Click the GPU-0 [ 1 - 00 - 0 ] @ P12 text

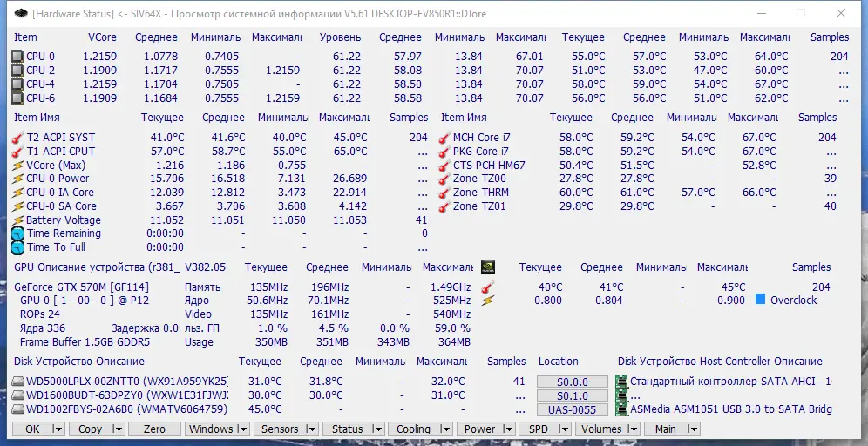85,301
